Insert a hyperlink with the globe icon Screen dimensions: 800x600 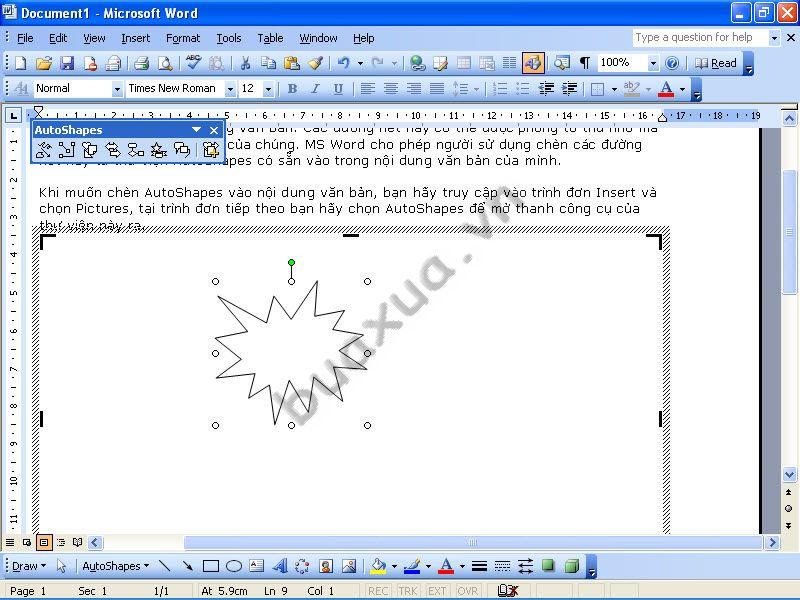point(417,63)
